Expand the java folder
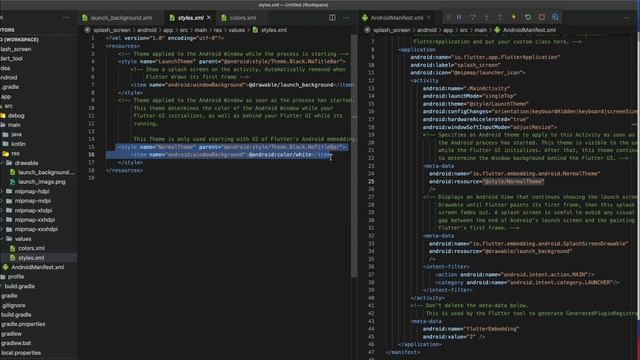Viewport: 640px width, 360px height. (17, 134)
